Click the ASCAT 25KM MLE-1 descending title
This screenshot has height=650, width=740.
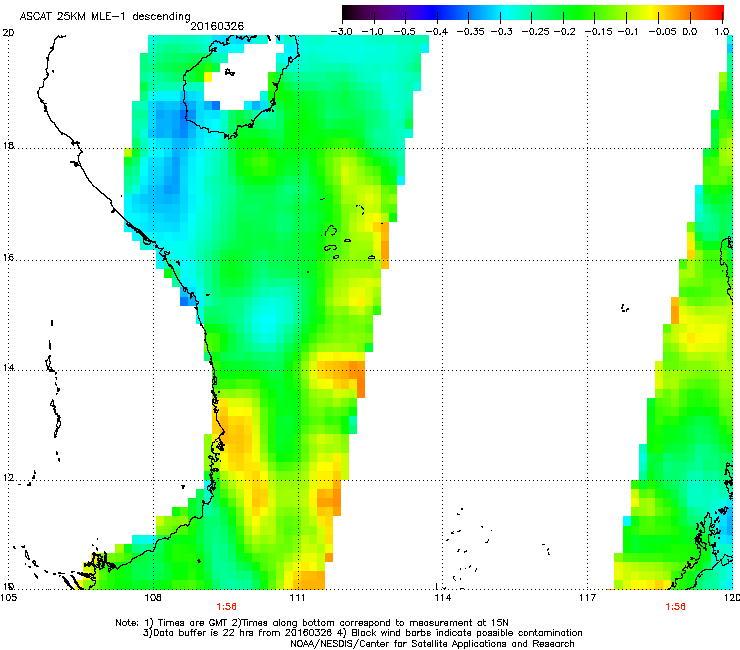click(x=105, y=17)
